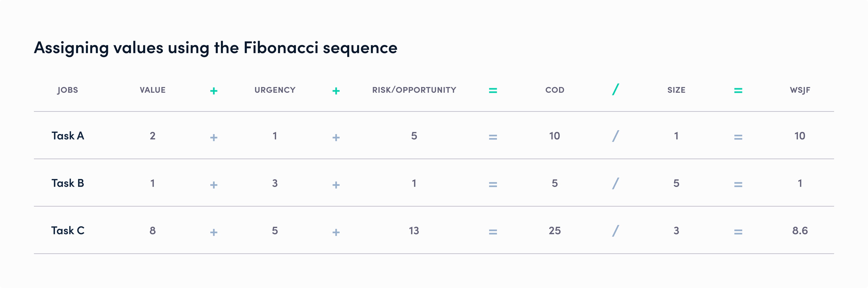This screenshot has width=868, height=288.
Task: Select the Task B row label
Action: click(x=68, y=183)
